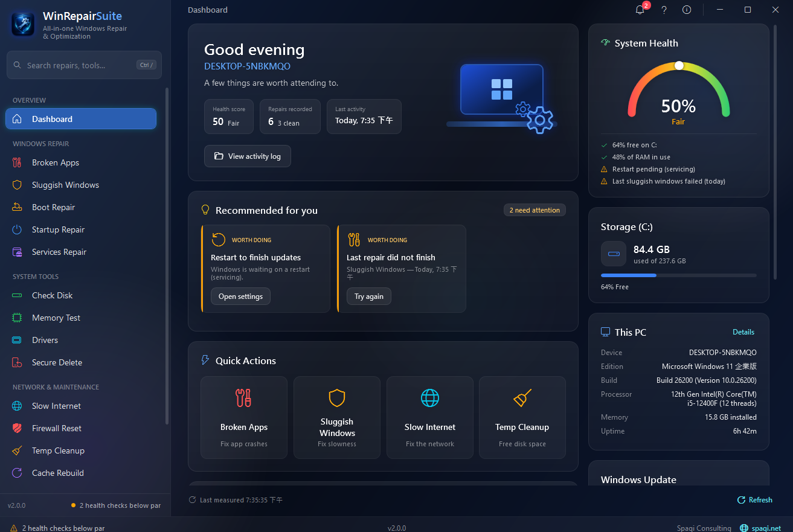Open the help question mark icon

point(664,10)
